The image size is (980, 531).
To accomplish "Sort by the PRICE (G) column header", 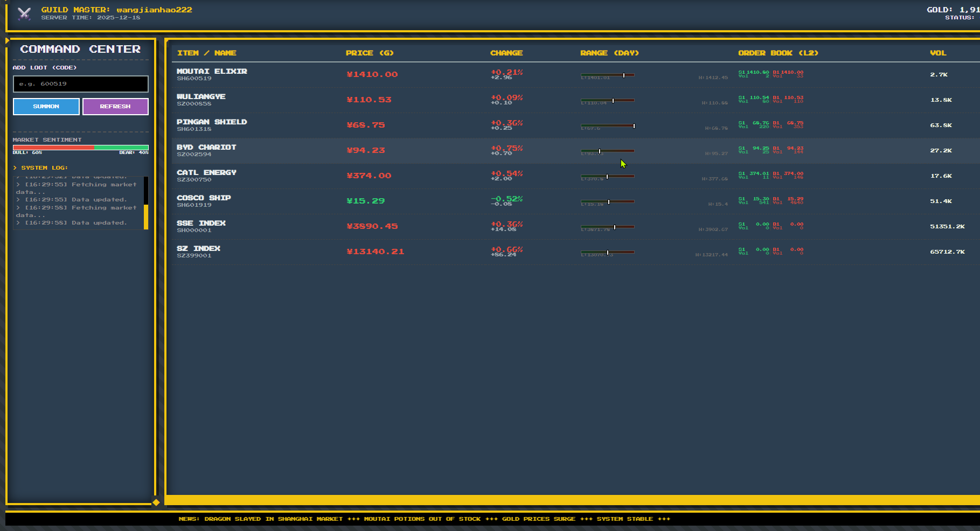I will point(369,53).
